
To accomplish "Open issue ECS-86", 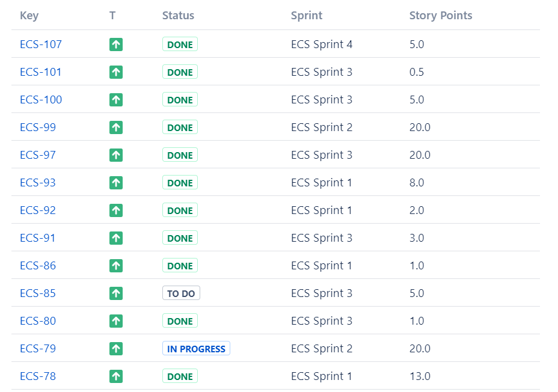I will coord(38,266).
